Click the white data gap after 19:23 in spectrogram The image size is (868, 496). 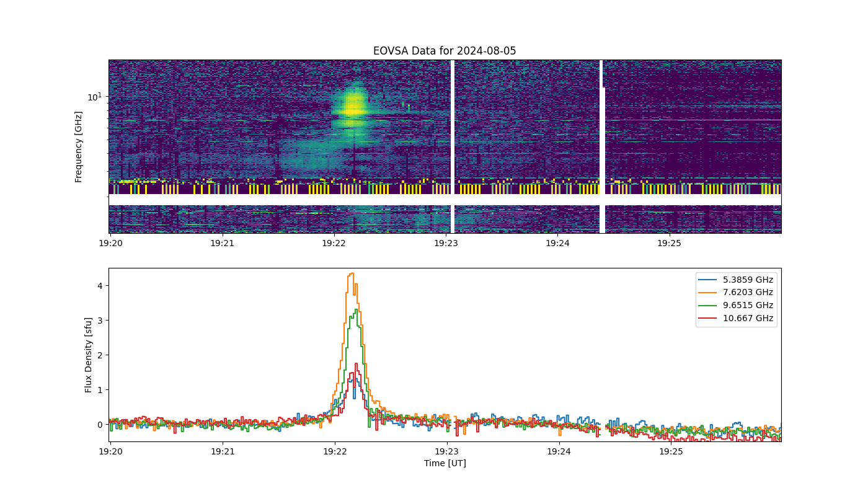point(453,146)
